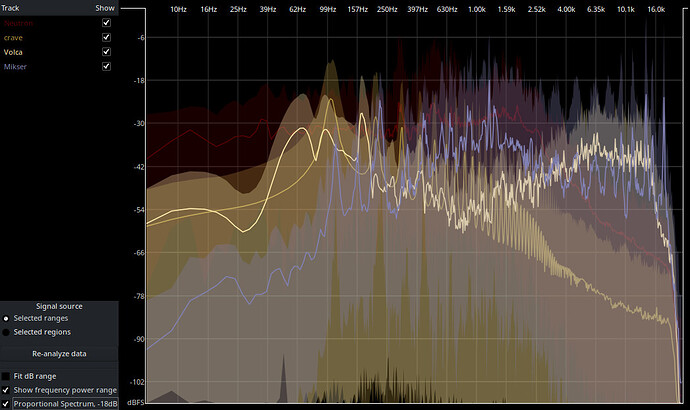
Task: Turn off Show frequency power range
Action: pyautogui.click(x=8, y=390)
